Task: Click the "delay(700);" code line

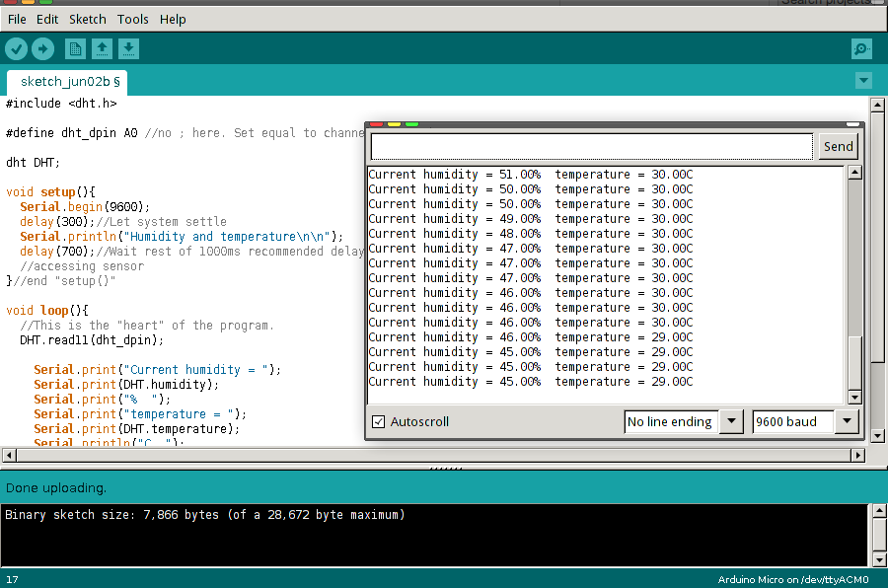Action: [x=192, y=251]
